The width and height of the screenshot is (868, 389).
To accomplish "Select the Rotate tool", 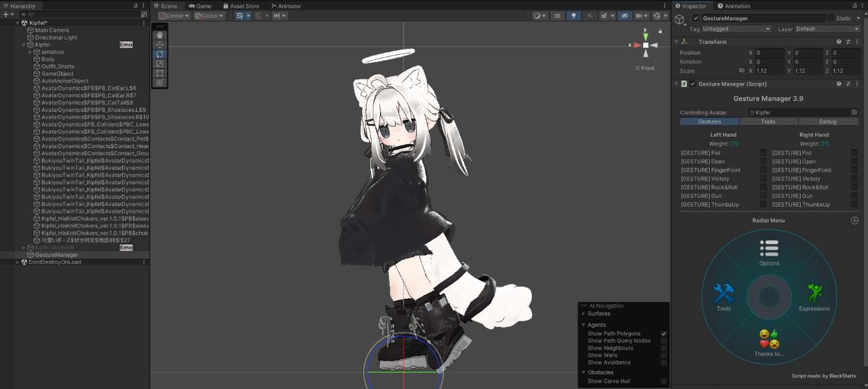I will 159,54.
